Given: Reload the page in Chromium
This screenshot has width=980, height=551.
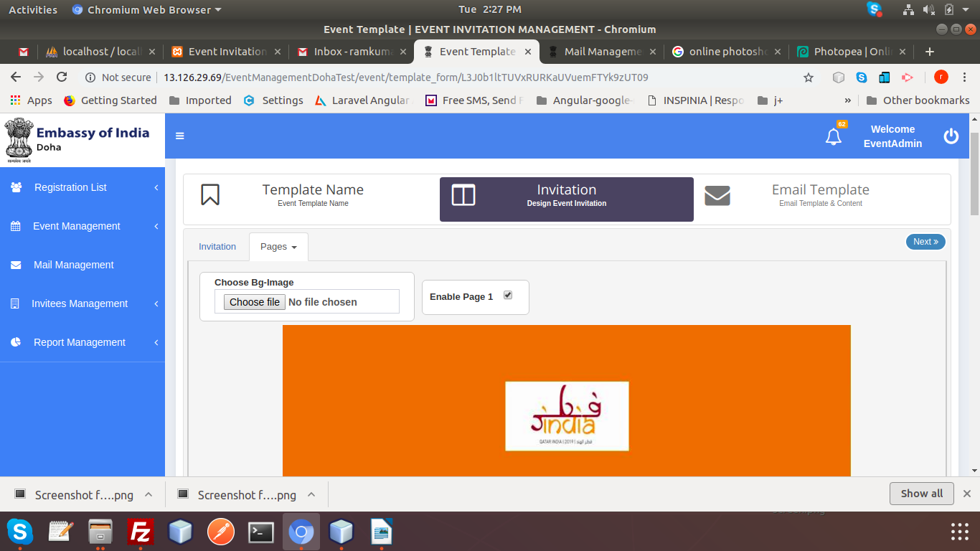Looking at the screenshot, I should click(62, 77).
